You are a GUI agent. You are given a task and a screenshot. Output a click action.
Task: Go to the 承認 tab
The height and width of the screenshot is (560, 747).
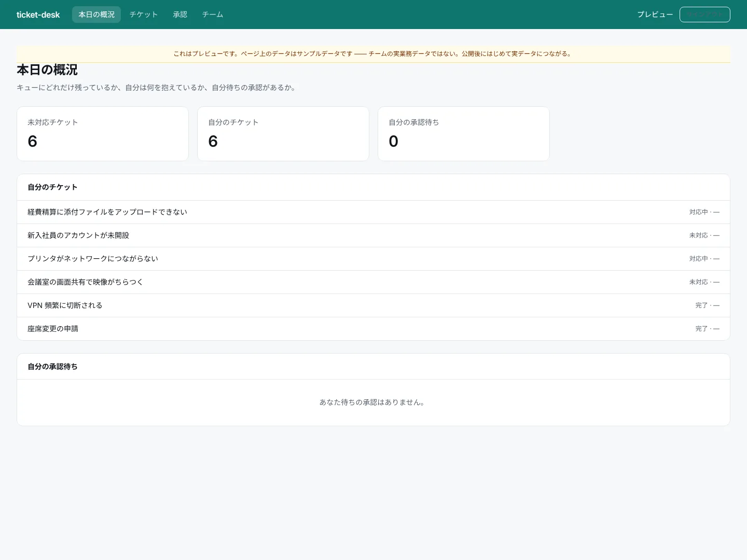180,15
